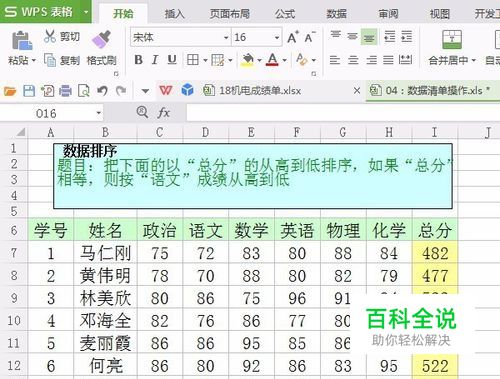Open print preview icon

coord(83,91)
